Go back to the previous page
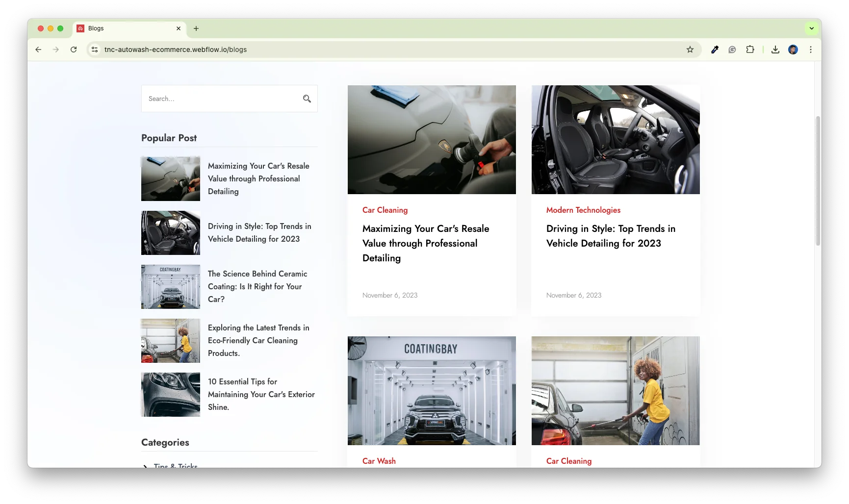Image resolution: width=849 pixels, height=504 pixels. pyautogui.click(x=38, y=50)
